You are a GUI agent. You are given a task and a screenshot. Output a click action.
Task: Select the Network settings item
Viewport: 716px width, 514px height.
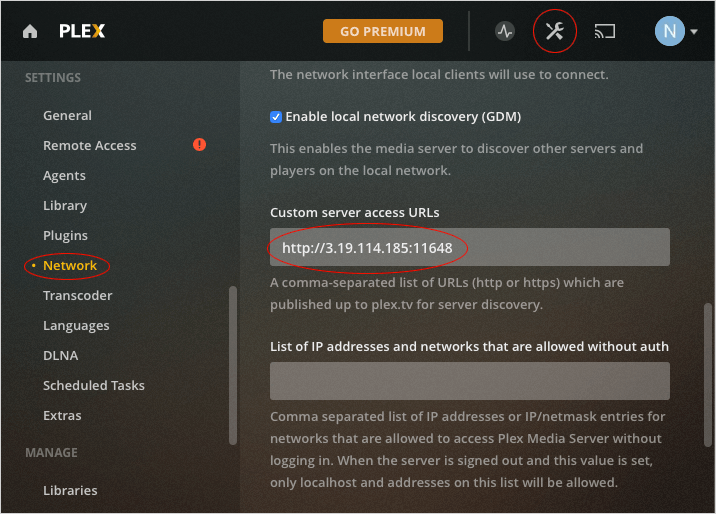click(x=70, y=266)
